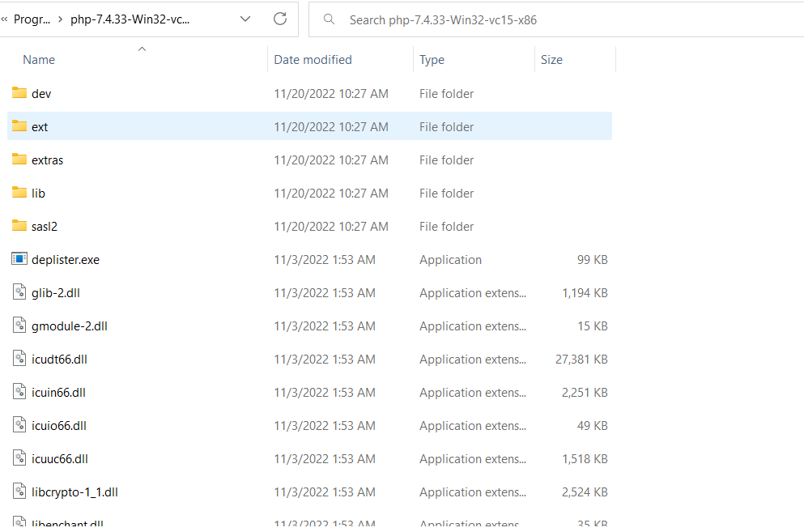The width and height of the screenshot is (804, 532).
Task: Click the 2,251 KB size value
Action: tap(585, 393)
